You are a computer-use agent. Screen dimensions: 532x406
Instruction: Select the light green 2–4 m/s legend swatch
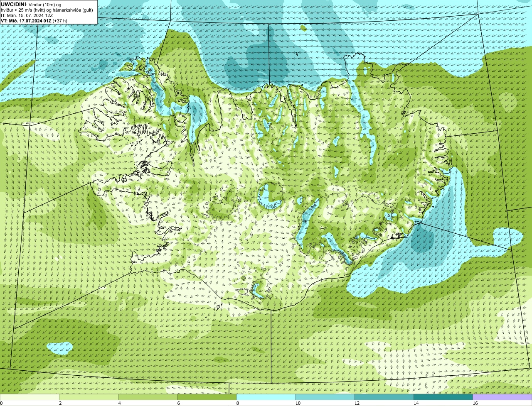(x=89, y=397)
